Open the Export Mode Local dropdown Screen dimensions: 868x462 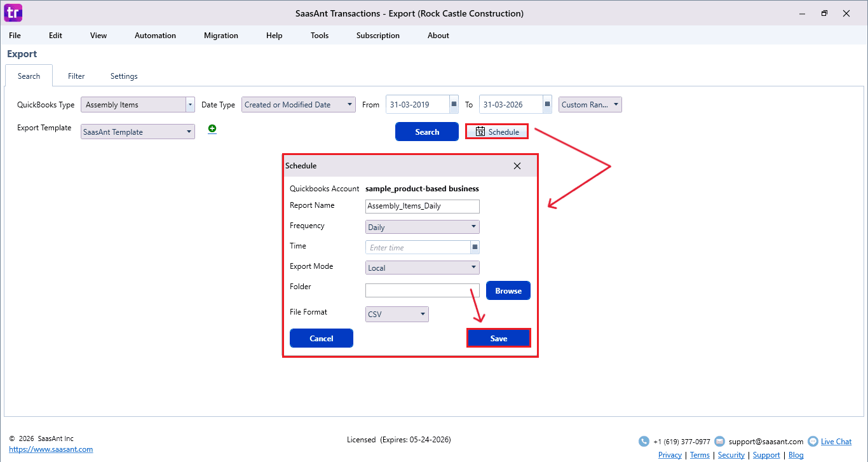point(473,268)
